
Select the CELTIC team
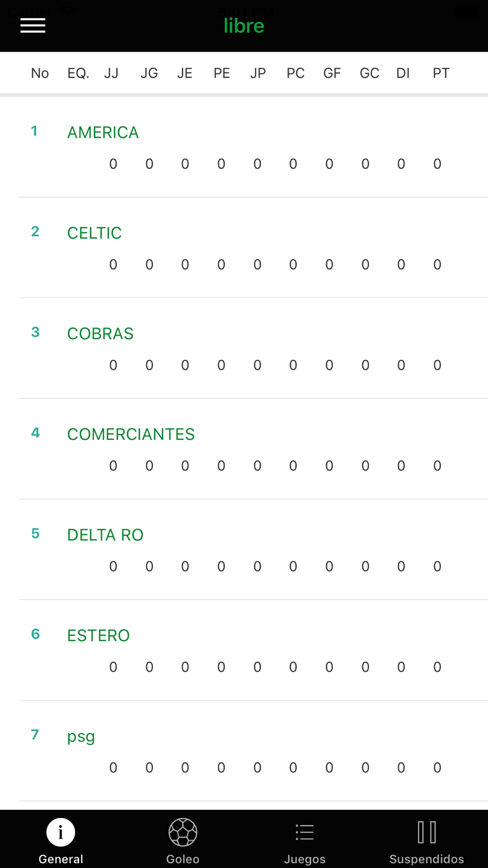tap(94, 233)
